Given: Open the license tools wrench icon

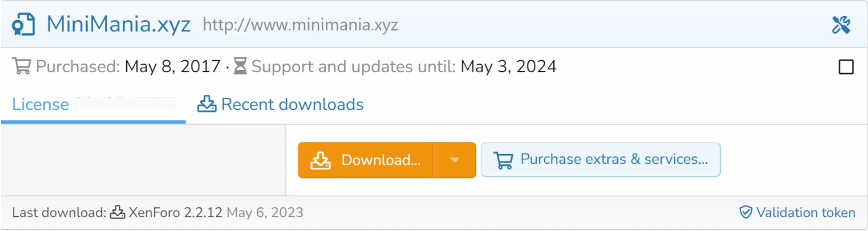Looking at the screenshot, I should point(841,25).
